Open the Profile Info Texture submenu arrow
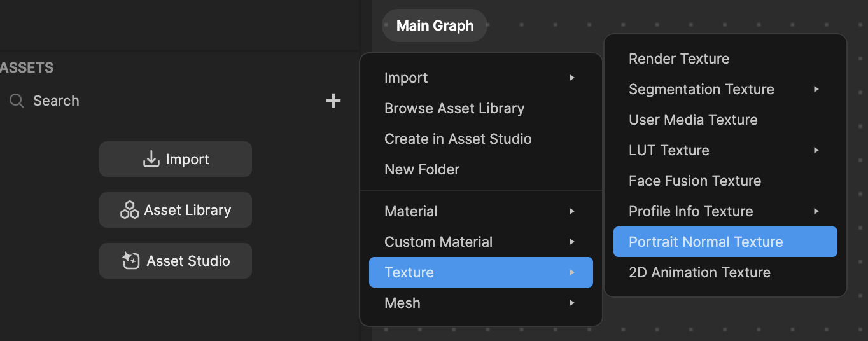This screenshot has height=341, width=868. [x=816, y=211]
